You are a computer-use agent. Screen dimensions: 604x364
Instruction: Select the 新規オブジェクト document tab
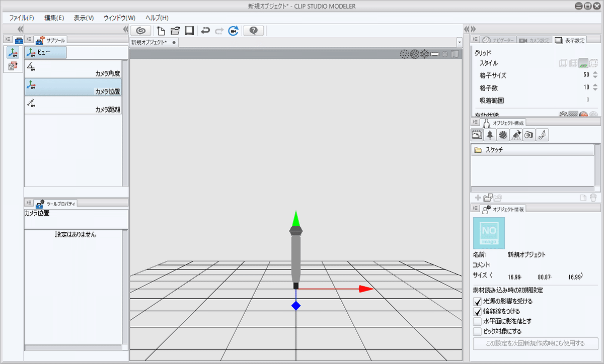pyautogui.click(x=153, y=42)
